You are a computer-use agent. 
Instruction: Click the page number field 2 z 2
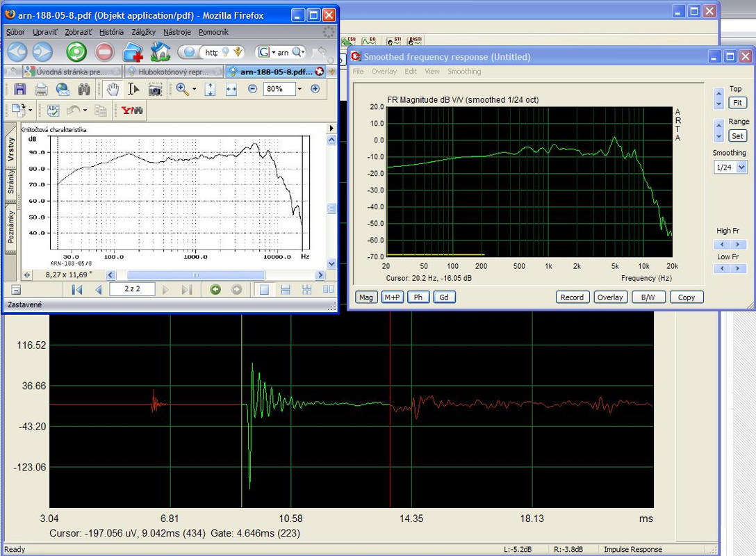click(x=132, y=289)
